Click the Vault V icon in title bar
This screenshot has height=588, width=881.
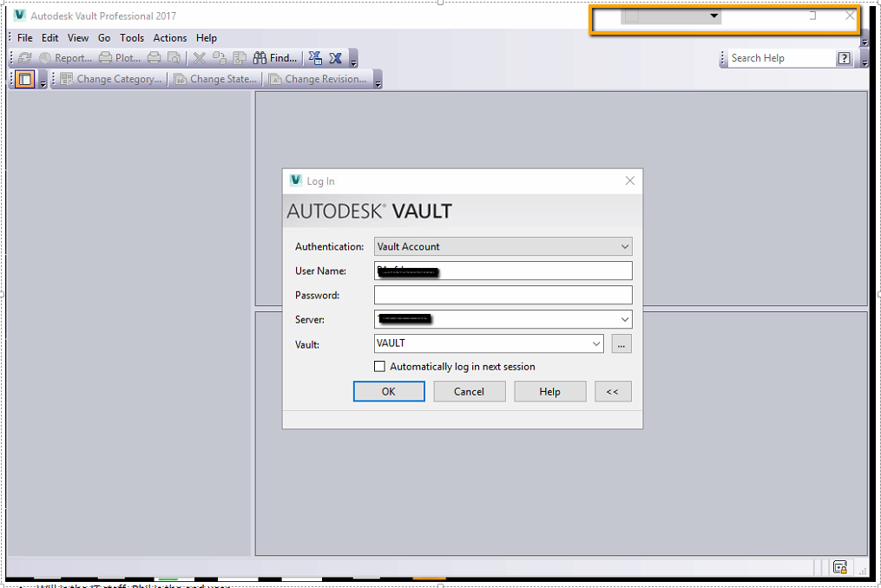[20, 15]
